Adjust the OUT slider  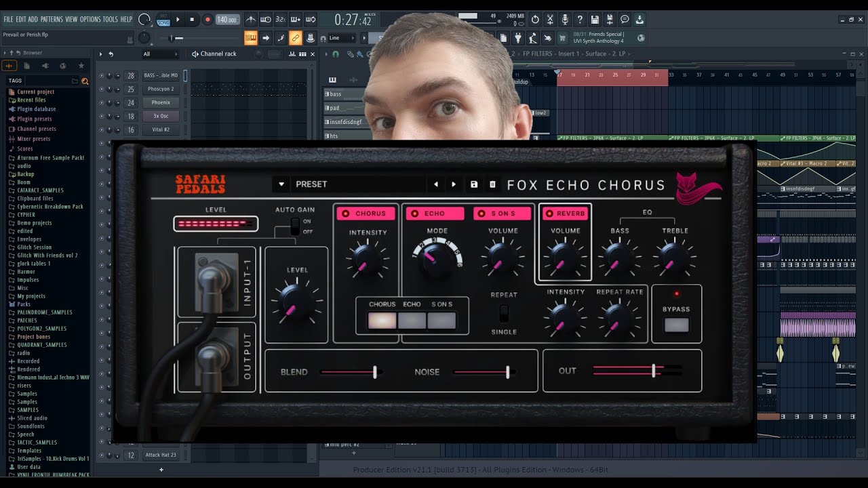[637, 371]
